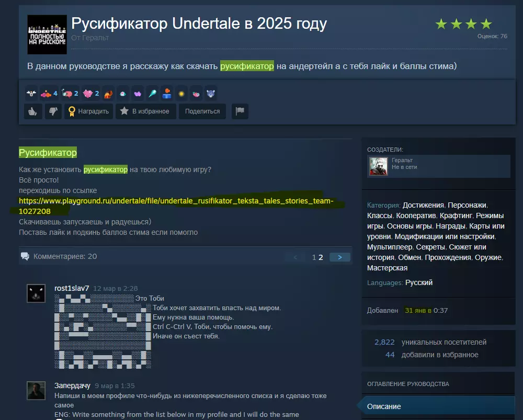Click creator Геральт avatar in sidebar

379,166
